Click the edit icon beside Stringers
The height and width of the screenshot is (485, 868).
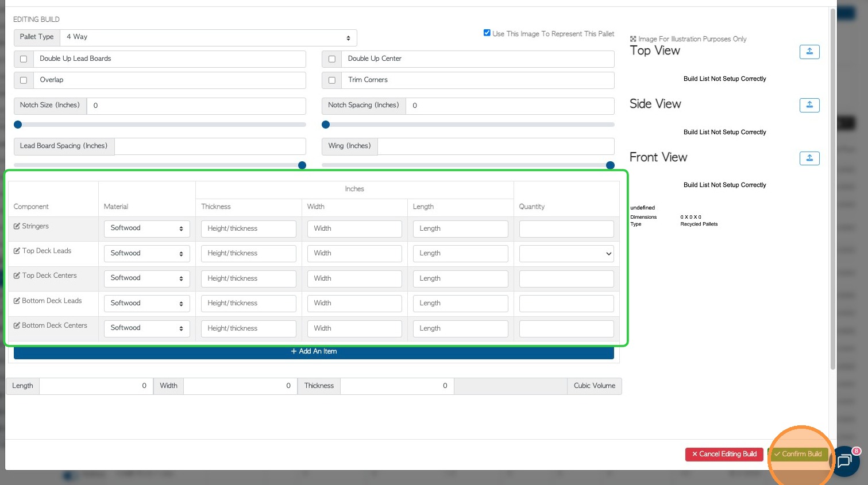click(17, 226)
